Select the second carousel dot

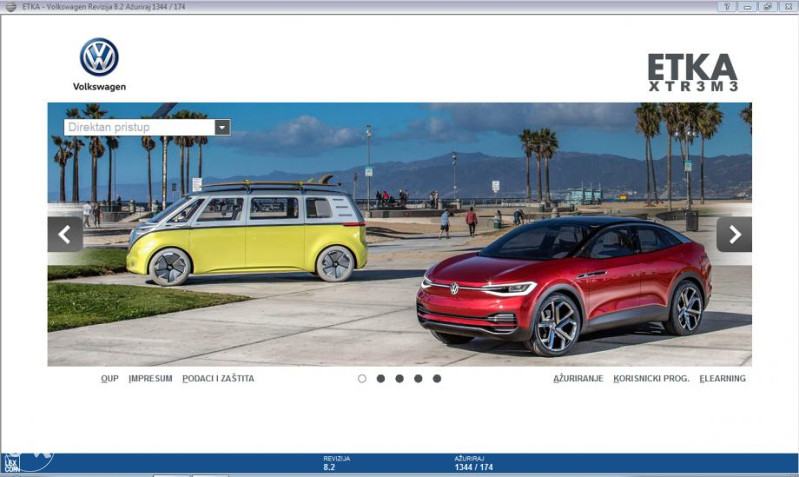coord(381,379)
